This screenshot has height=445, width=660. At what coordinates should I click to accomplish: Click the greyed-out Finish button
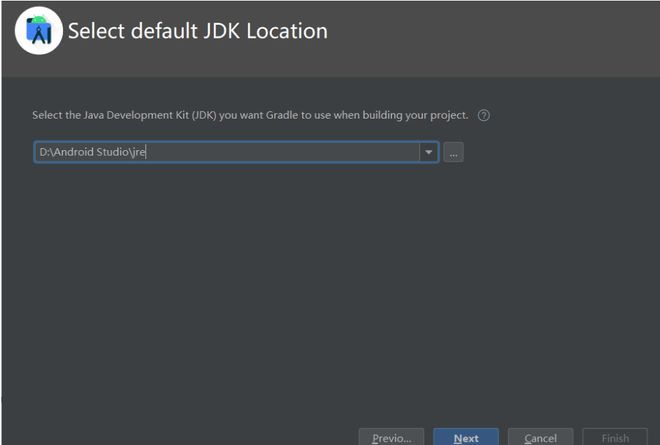(615, 437)
